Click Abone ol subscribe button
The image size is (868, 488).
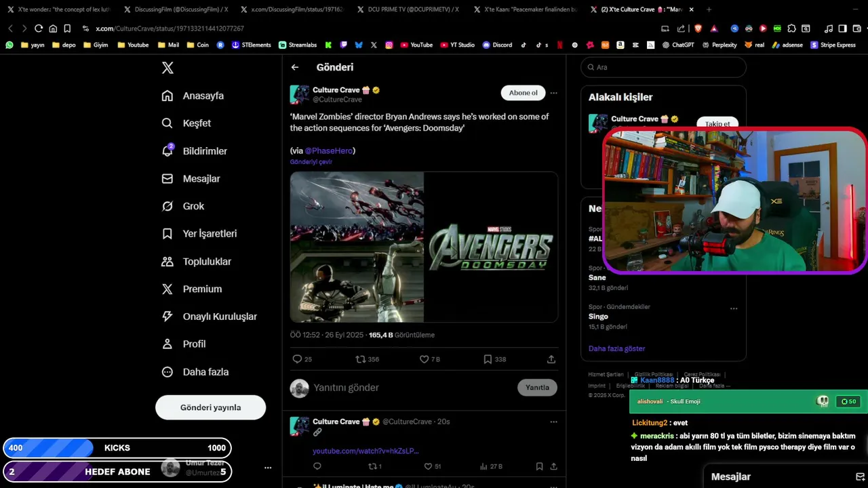pyautogui.click(x=523, y=93)
